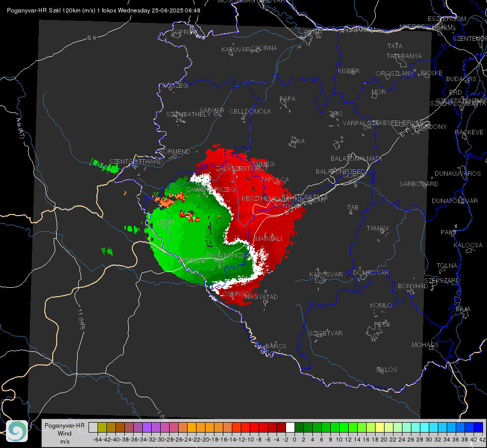Click the SIKLOS town label

click(387, 370)
